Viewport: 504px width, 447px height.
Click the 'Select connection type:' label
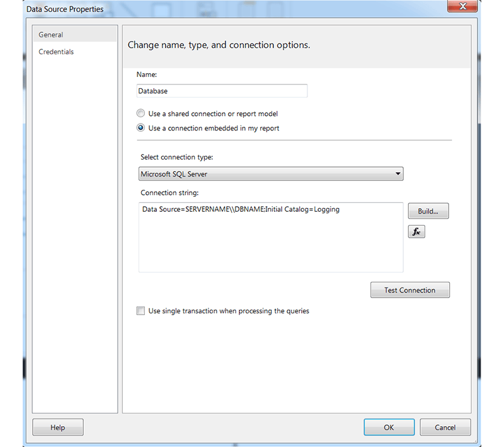pos(177,157)
